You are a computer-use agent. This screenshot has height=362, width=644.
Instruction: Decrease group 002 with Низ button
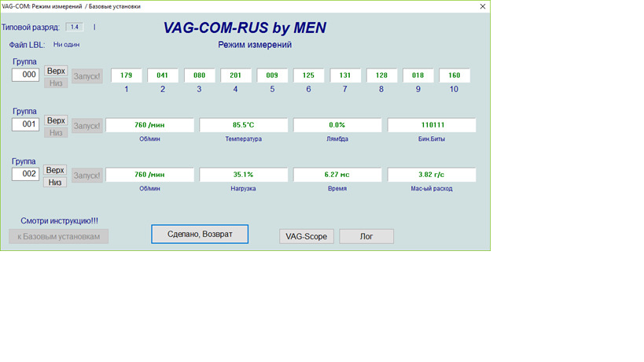tap(55, 183)
